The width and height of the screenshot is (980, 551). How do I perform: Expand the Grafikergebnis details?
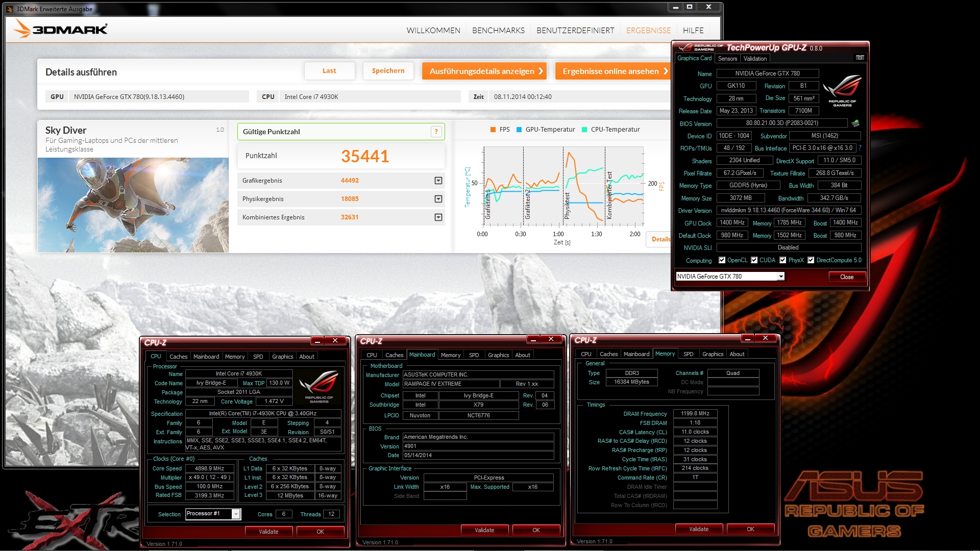[x=438, y=181]
